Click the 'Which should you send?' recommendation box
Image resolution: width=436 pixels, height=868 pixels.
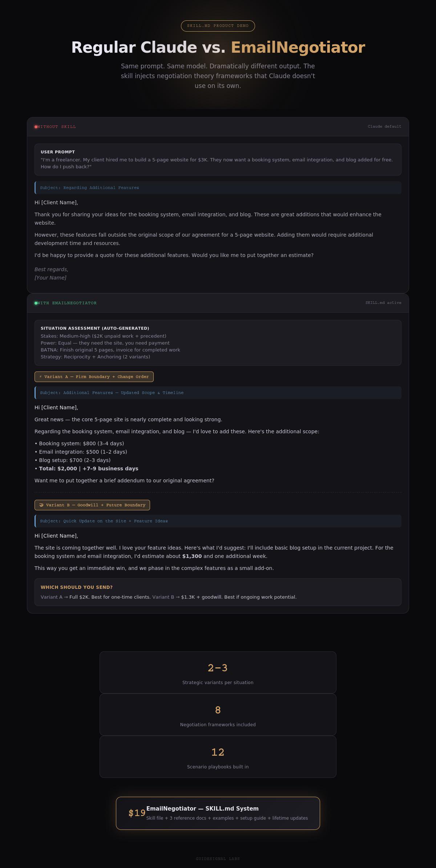coord(218,592)
